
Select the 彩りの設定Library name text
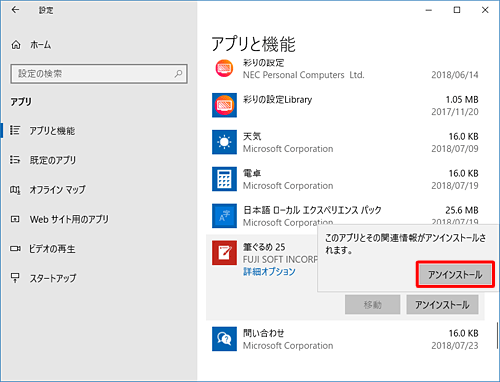point(277,99)
